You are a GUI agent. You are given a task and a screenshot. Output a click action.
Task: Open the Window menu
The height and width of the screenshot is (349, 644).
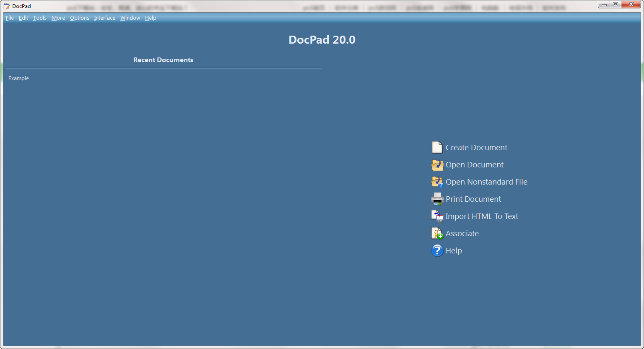pyautogui.click(x=130, y=18)
